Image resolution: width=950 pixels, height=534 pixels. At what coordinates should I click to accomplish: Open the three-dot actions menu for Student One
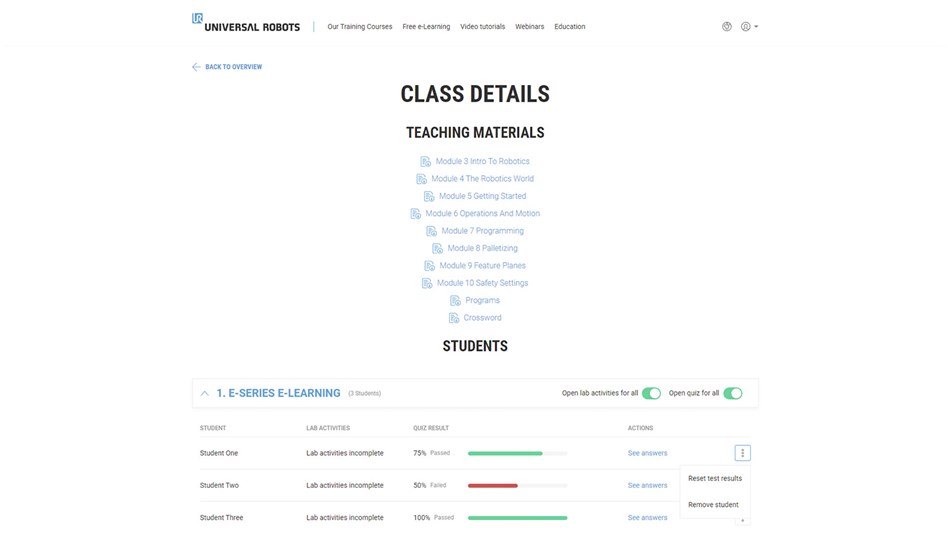(x=743, y=453)
